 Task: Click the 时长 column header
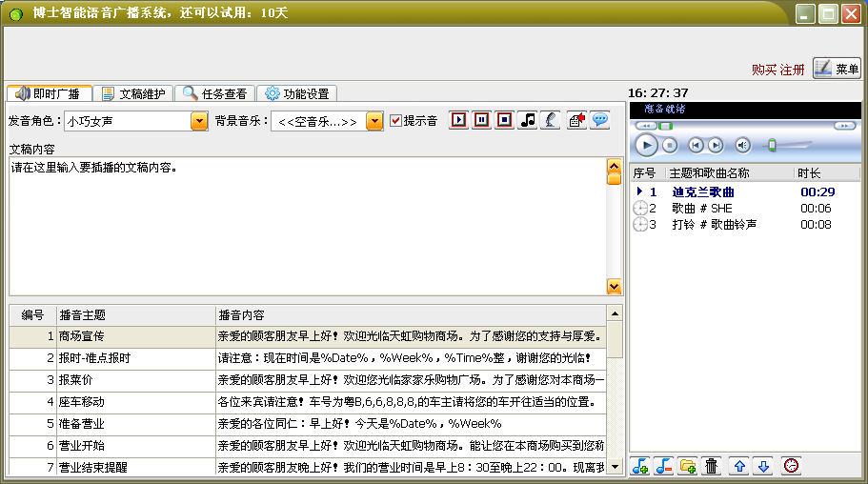[827, 173]
